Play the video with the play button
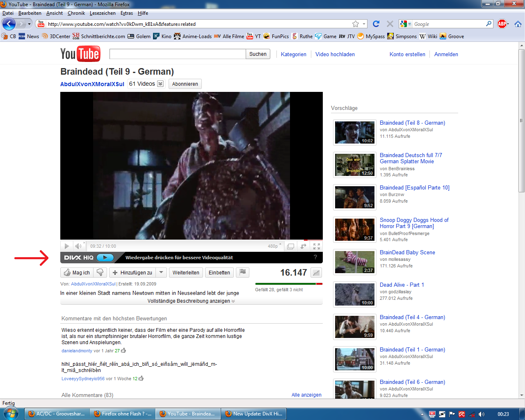The height and width of the screenshot is (420, 525). point(66,246)
